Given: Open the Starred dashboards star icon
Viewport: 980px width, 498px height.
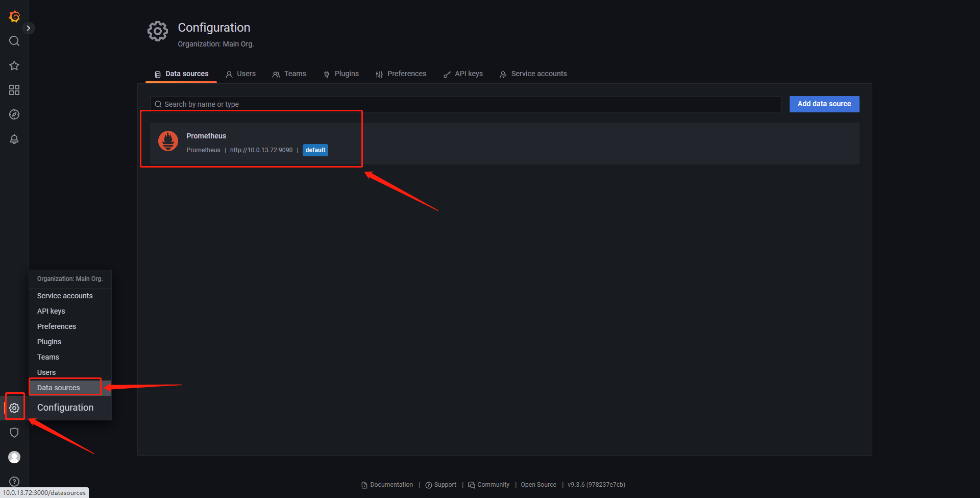Looking at the screenshot, I should coord(14,65).
